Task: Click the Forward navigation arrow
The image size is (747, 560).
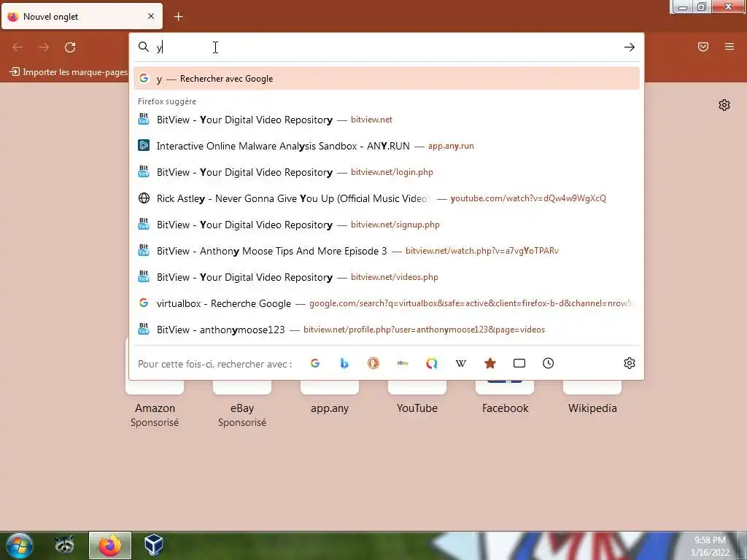Action: click(x=44, y=47)
